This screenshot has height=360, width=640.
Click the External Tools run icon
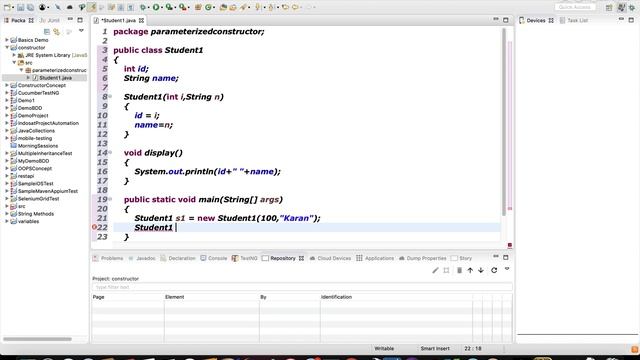click(182, 7)
